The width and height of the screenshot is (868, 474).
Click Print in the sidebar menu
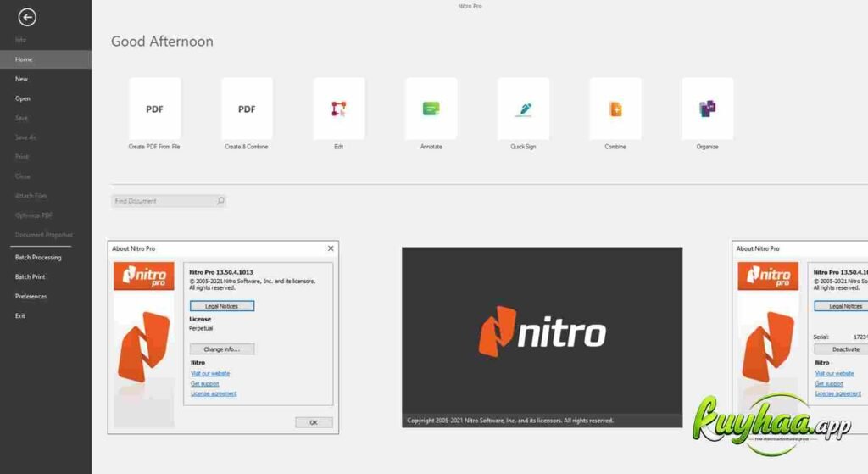(21, 157)
